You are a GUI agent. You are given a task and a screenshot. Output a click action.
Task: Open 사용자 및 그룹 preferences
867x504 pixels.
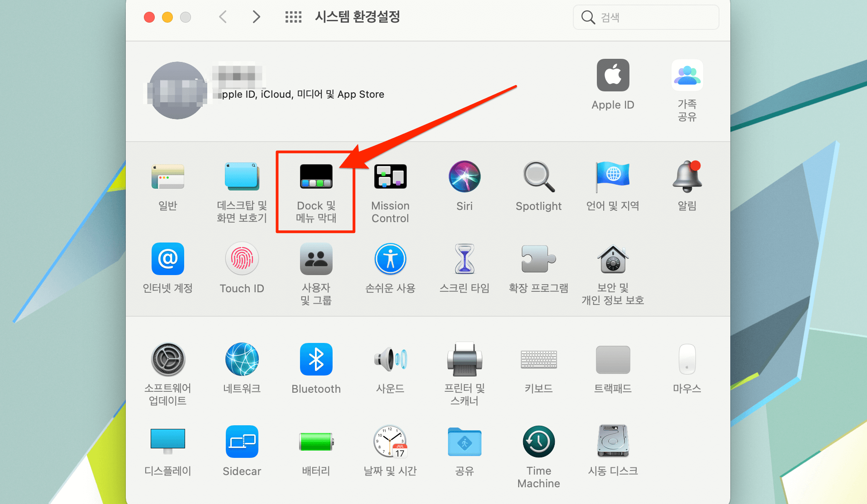coord(316,259)
